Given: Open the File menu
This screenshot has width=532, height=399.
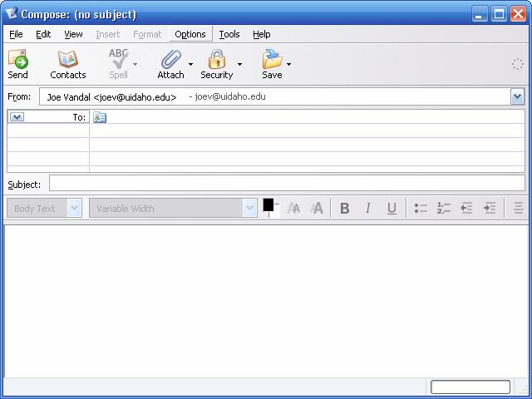Looking at the screenshot, I should click(x=16, y=34).
